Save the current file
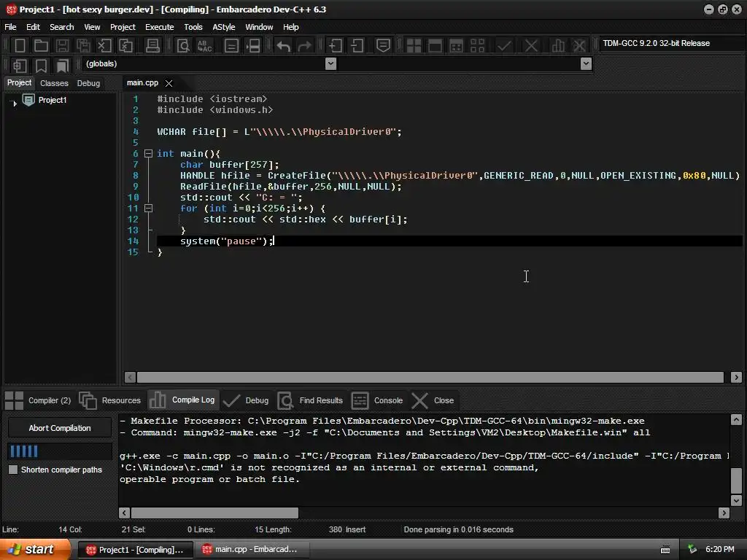Screen dimensions: 747x560 [62, 46]
